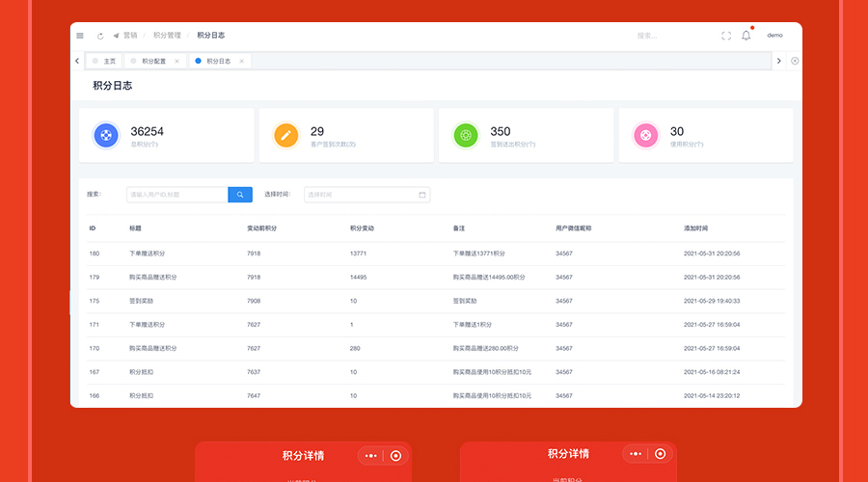The image size is (868, 482).
Task: Open the demo user menu
Action: click(x=774, y=36)
